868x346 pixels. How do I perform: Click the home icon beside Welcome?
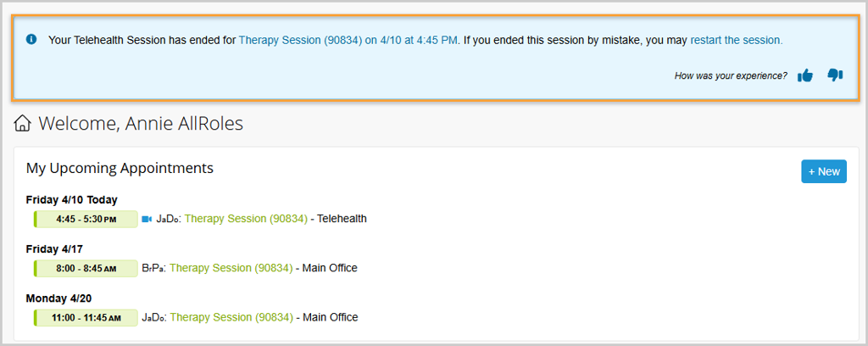point(23,124)
